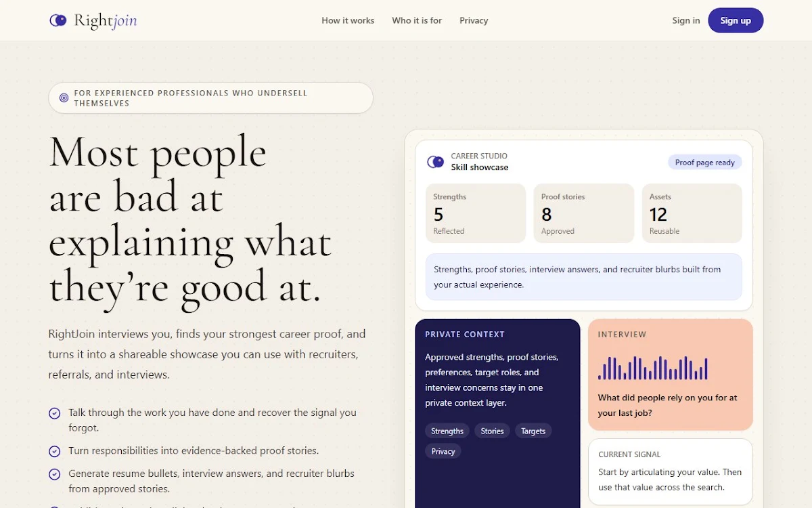
Task: Click the Rightjoin brand name text
Action: point(106,20)
